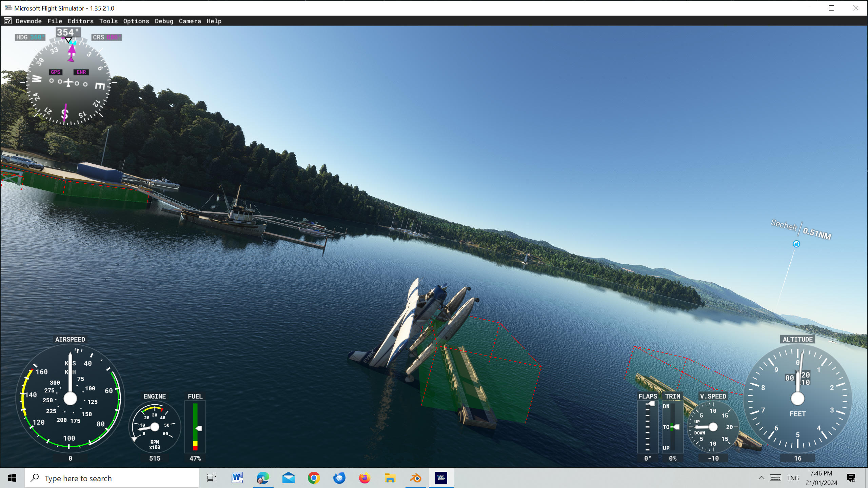Click the -10 vertical speed value
Screen dimensions: 868x488
pos(713,458)
